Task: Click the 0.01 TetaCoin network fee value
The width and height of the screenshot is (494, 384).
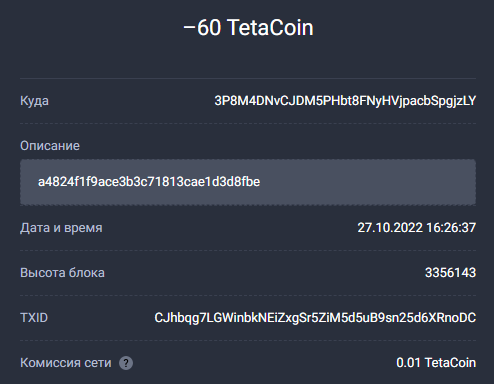Action: pyautogui.click(x=436, y=363)
